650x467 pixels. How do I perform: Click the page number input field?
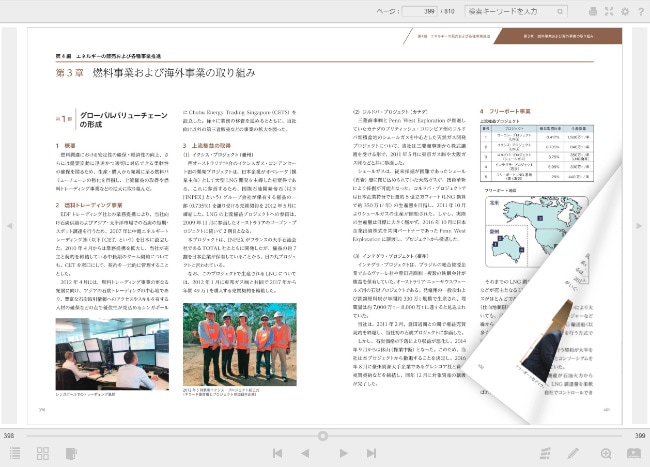(x=418, y=11)
